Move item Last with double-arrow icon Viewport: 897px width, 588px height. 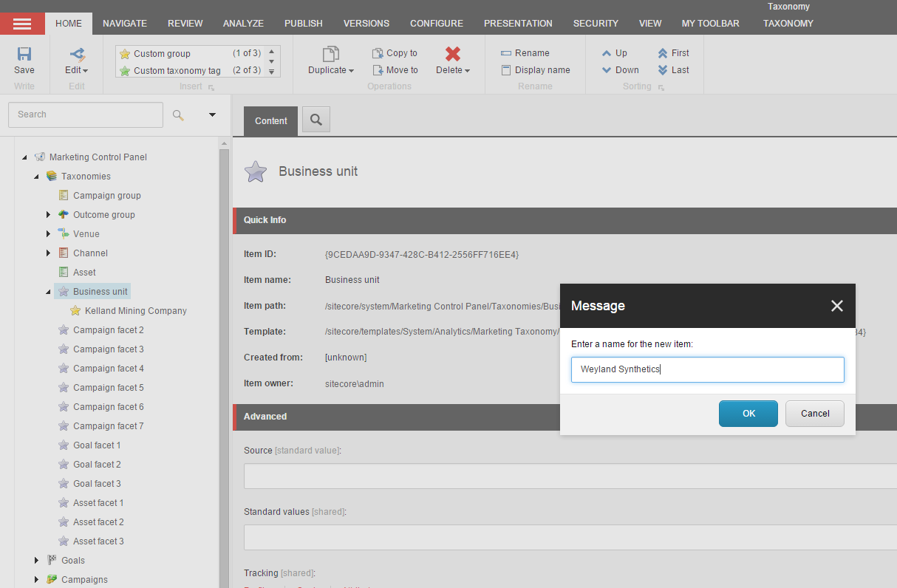point(663,70)
